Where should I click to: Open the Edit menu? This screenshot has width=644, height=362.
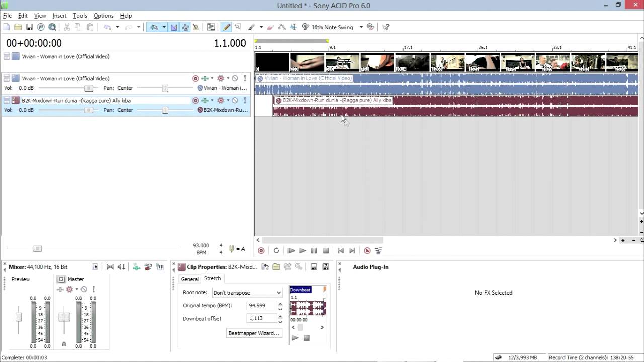click(23, 16)
